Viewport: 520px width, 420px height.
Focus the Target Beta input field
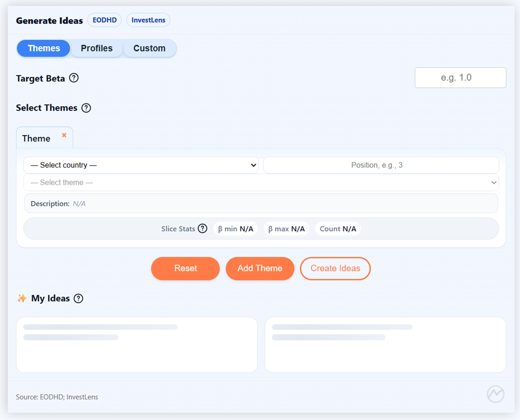click(460, 78)
